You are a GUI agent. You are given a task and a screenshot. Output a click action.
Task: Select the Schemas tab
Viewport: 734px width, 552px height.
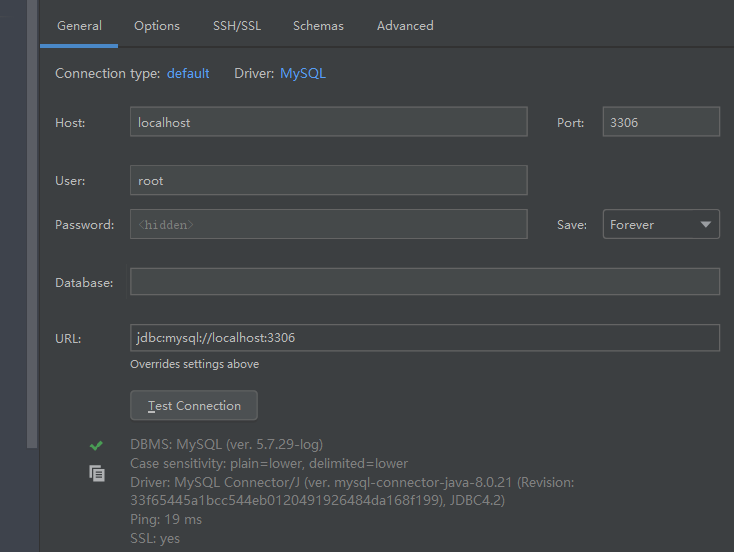pyautogui.click(x=318, y=26)
